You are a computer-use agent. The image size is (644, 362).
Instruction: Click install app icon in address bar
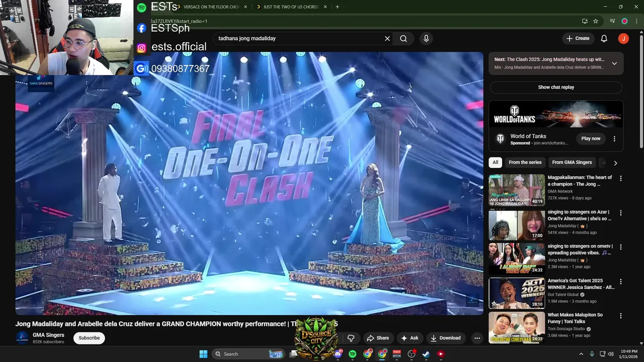pos(585,21)
